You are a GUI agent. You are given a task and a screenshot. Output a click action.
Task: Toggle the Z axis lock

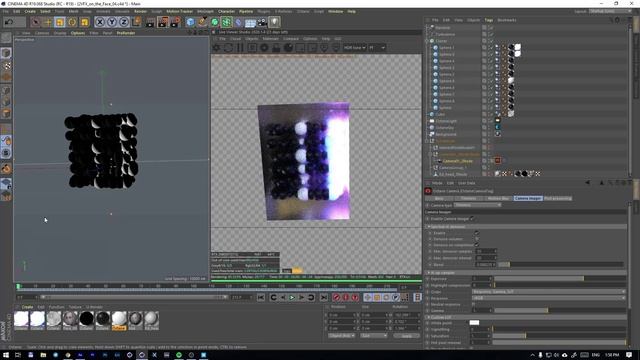[124, 22]
